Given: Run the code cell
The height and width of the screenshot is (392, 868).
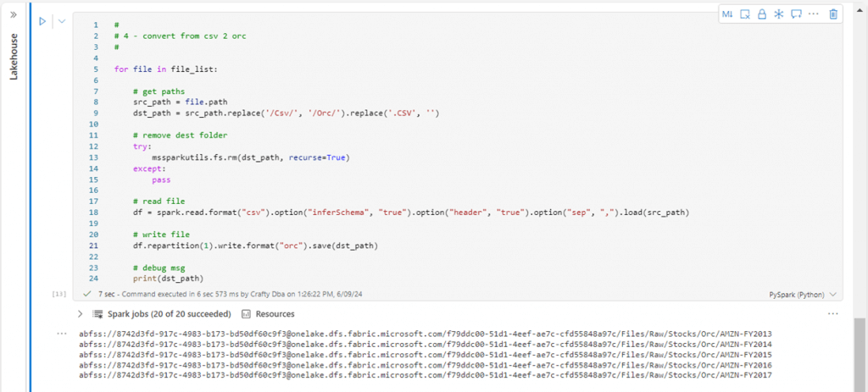Looking at the screenshot, I should click(42, 21).
